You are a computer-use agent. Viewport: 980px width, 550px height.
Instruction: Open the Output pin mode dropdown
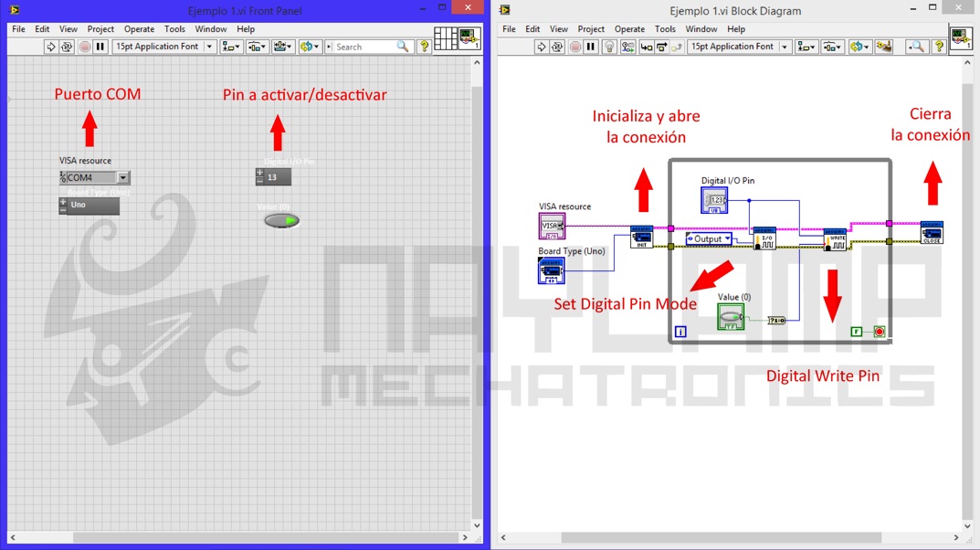pyautogui.click(x=709, y=239)
